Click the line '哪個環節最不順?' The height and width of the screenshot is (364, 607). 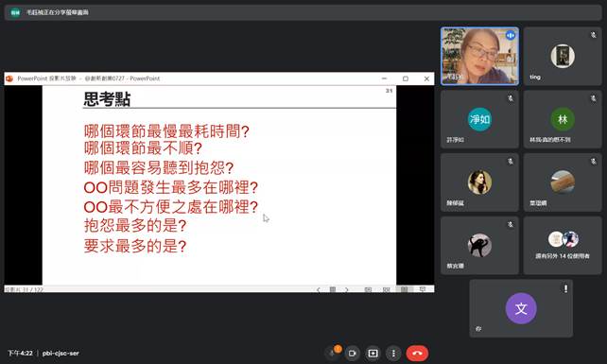click(143, 147)
